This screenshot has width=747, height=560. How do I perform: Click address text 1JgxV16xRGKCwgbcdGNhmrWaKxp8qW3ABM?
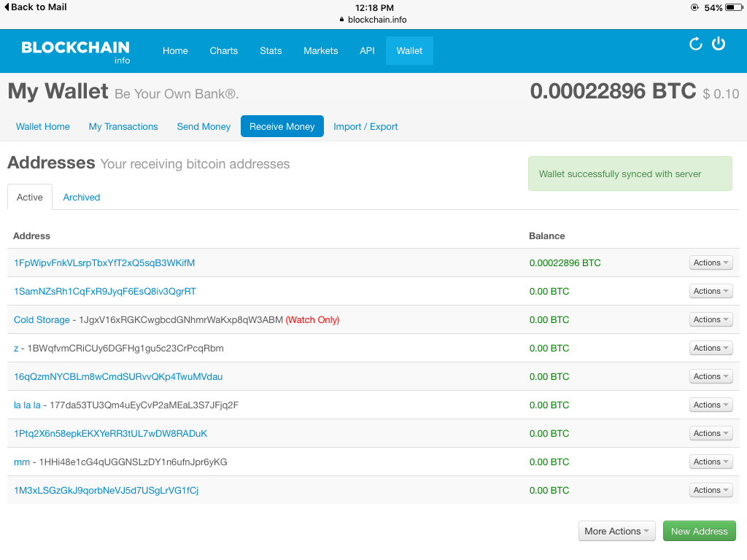tap(181, 320)
